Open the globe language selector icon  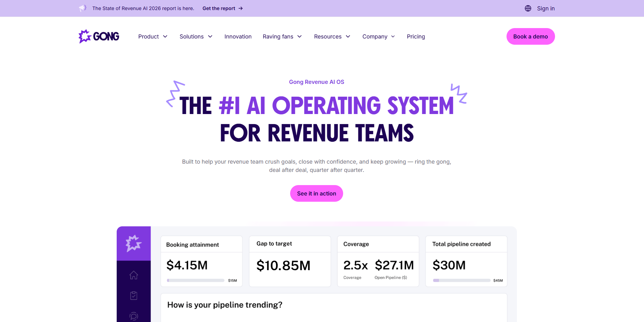click(528, 8)
